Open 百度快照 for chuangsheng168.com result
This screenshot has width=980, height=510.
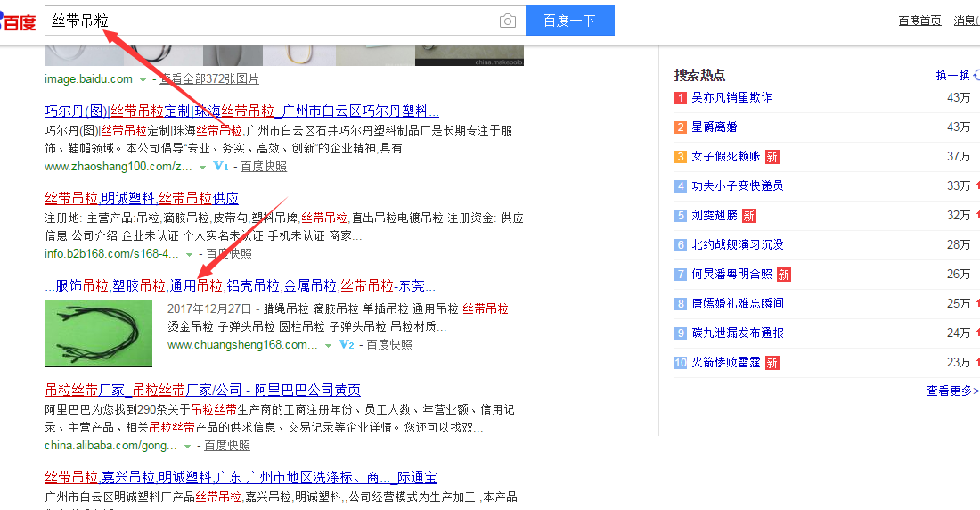pos(389,344)
